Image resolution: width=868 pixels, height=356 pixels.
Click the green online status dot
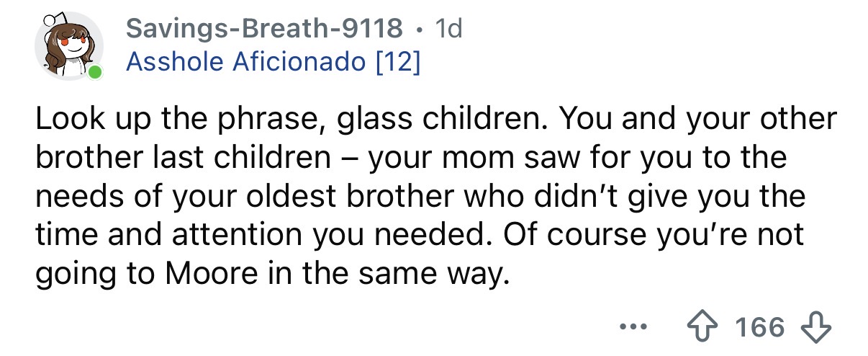point(95,72)
